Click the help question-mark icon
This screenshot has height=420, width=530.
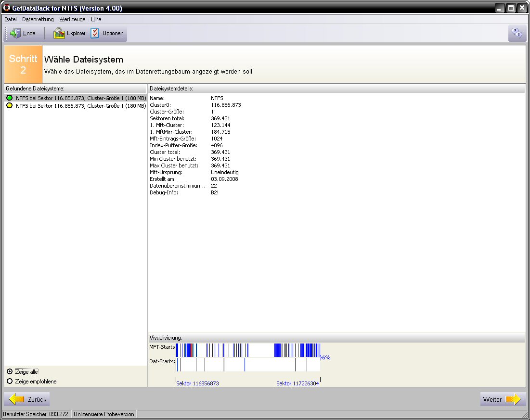click(517, 33)
